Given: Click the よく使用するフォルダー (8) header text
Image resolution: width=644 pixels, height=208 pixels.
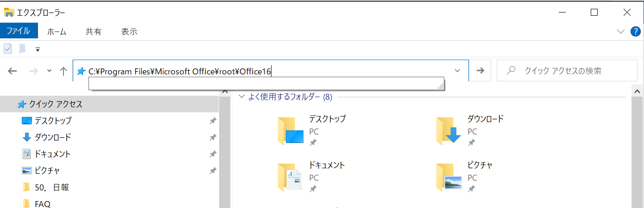Looking at the screenshot, I should (x=290, y=97).
